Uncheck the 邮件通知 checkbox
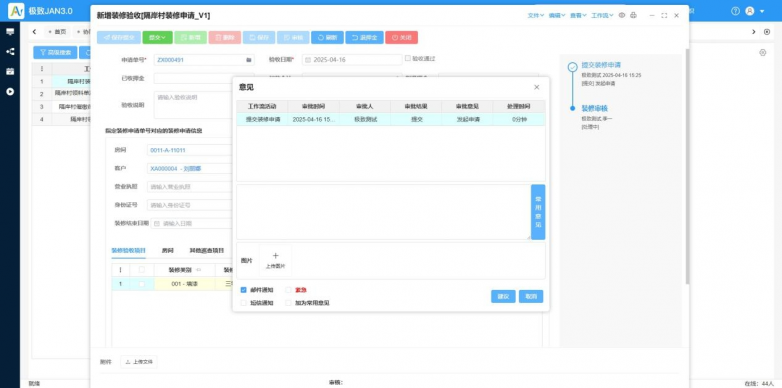Screen dimensions: 782x388 (x=243, y=290)
